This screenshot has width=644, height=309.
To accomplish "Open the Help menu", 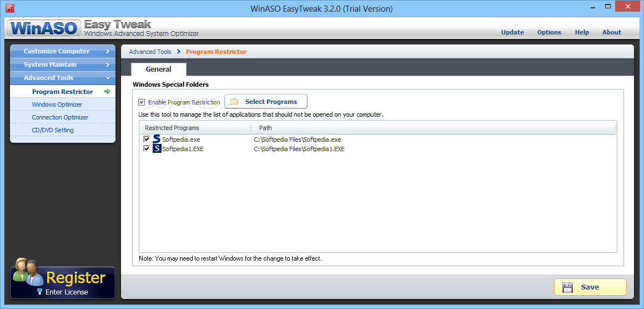I will (582, 32).
